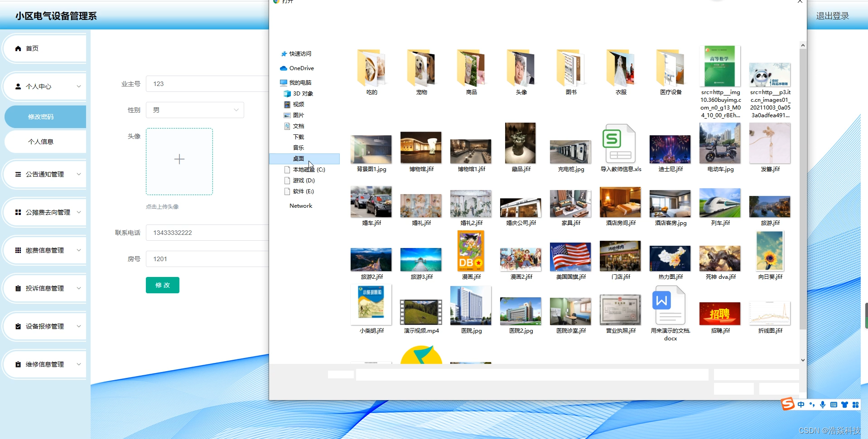Click the 修改 submit button
The image size is (868, 439).
(163, 285)
